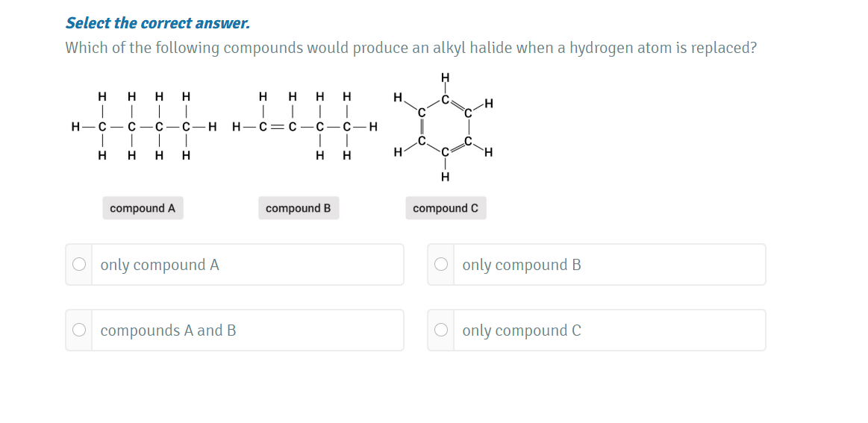The image size is (868, 423).
Task: Click the "compound A" gray label
Action: tap(143, 208)
